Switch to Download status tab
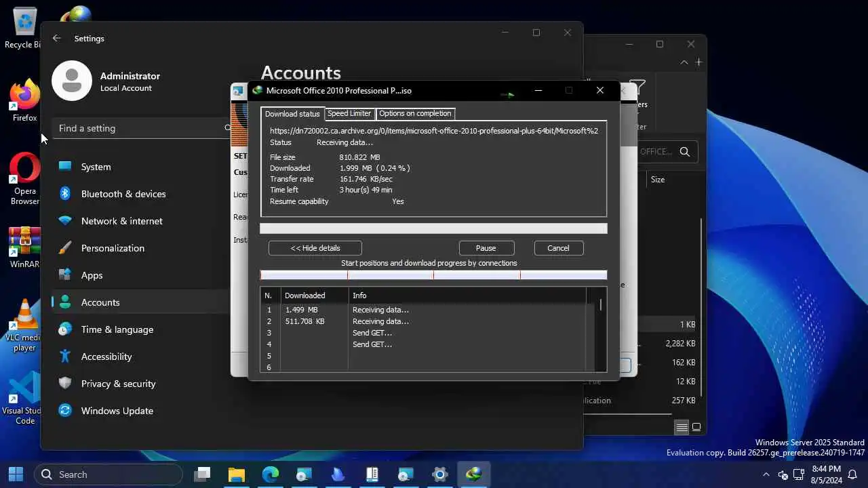 292,114
